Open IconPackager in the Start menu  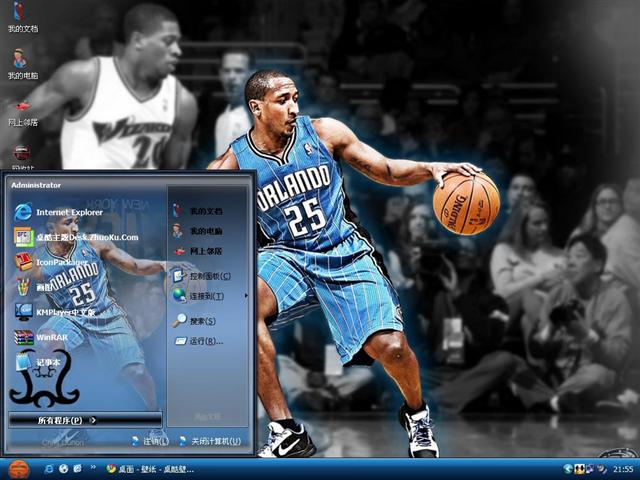click(51, 262)
